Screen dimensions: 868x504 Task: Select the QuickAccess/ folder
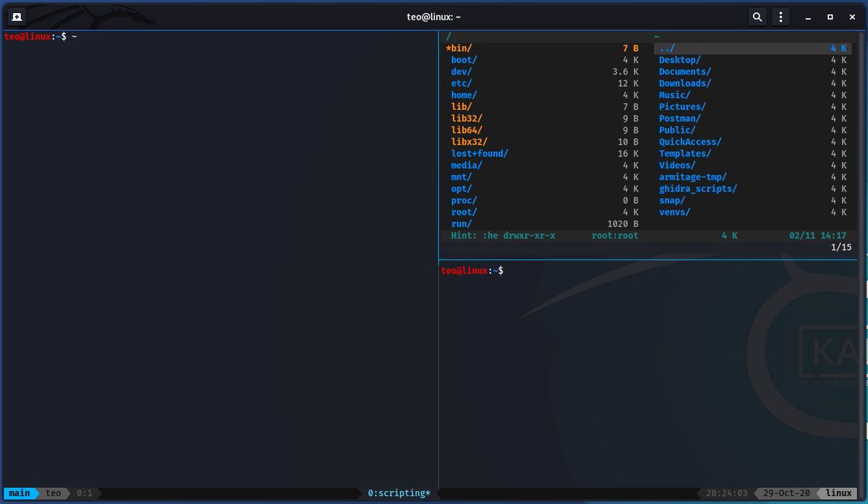point(753,142)
